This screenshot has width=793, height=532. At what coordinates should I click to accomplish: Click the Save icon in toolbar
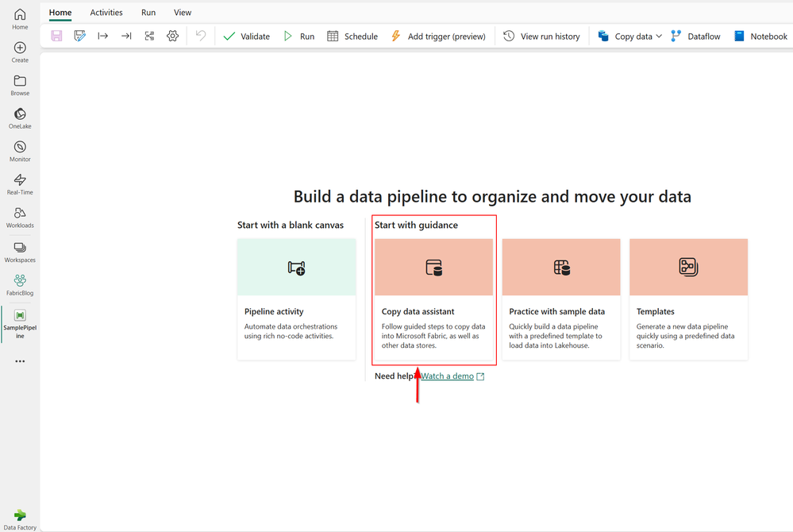pos(56,36)
